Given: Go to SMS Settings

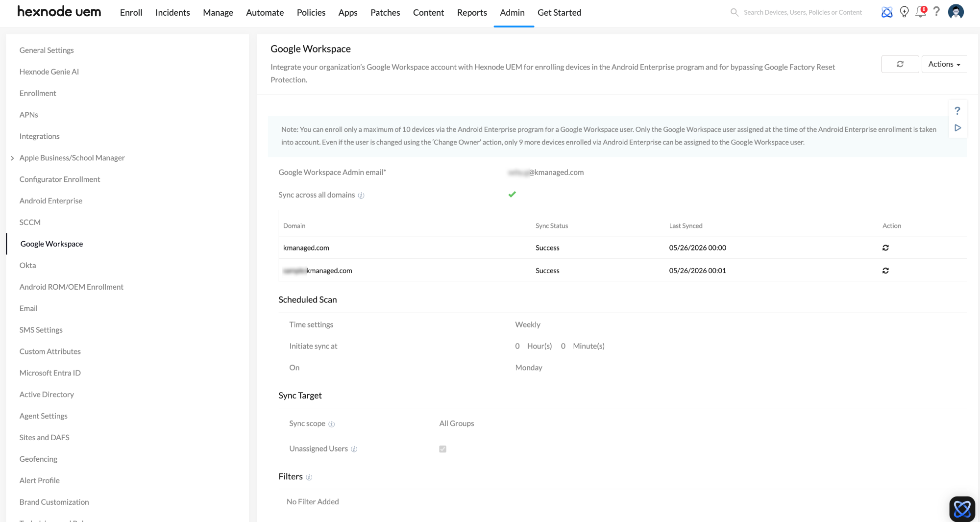Looking at the screenshot, I should [x=41, y=330].
